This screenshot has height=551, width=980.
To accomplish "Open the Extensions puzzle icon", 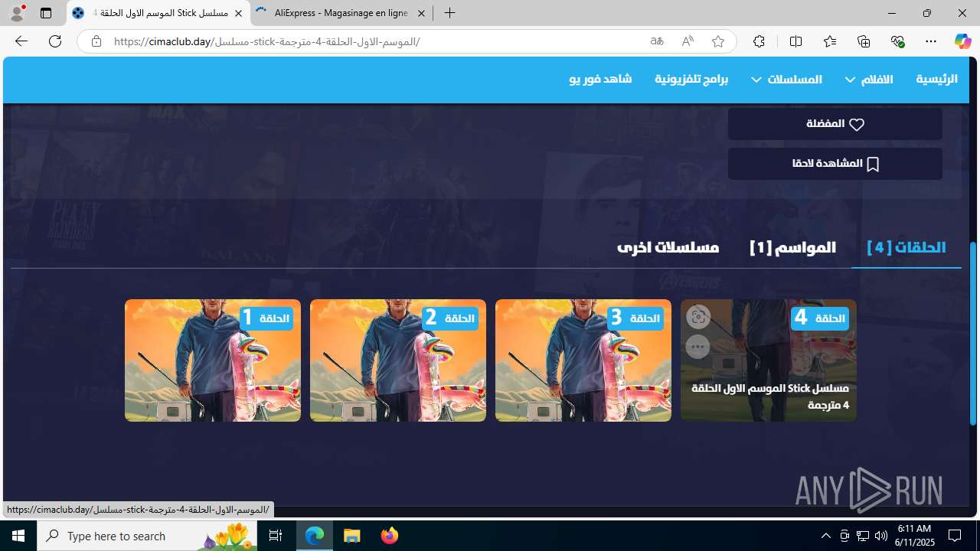I will pos(759,41).
